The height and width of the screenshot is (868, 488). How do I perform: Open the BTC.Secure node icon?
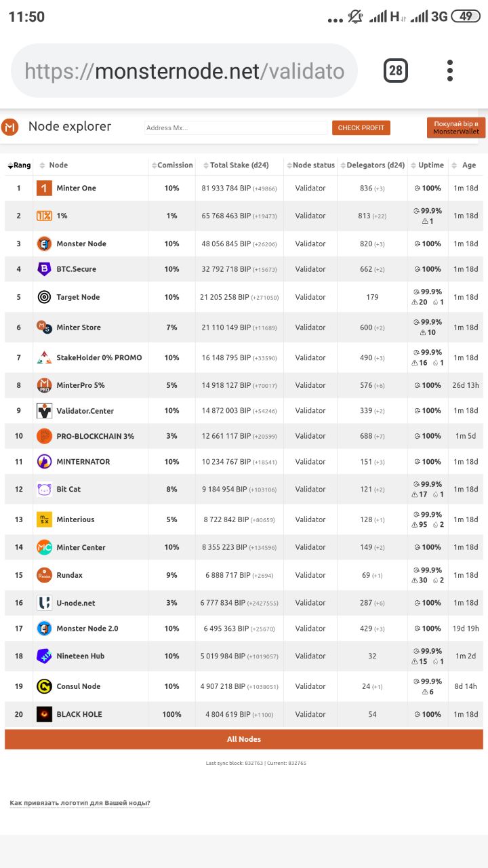pyautogui.click(x=44, y=269)
